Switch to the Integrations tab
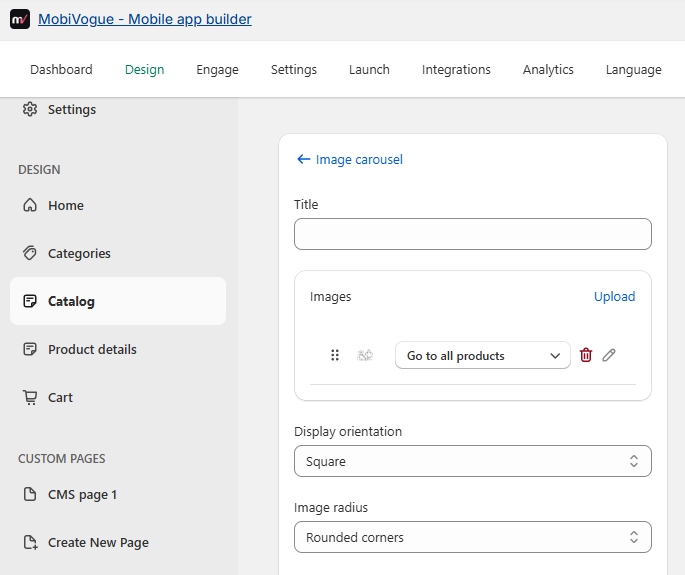 pos(456,69)
